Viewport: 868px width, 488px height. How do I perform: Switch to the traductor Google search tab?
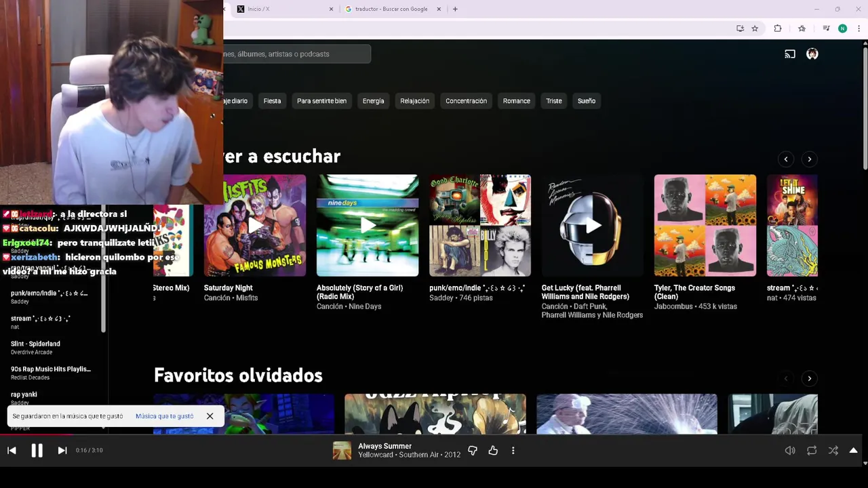(392, 9)
